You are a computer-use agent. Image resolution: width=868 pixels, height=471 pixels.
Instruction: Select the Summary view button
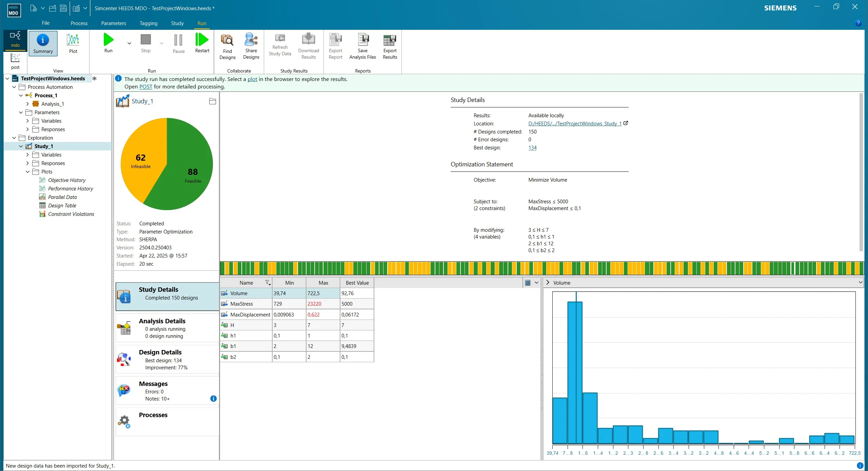click(x=43, y=43)
